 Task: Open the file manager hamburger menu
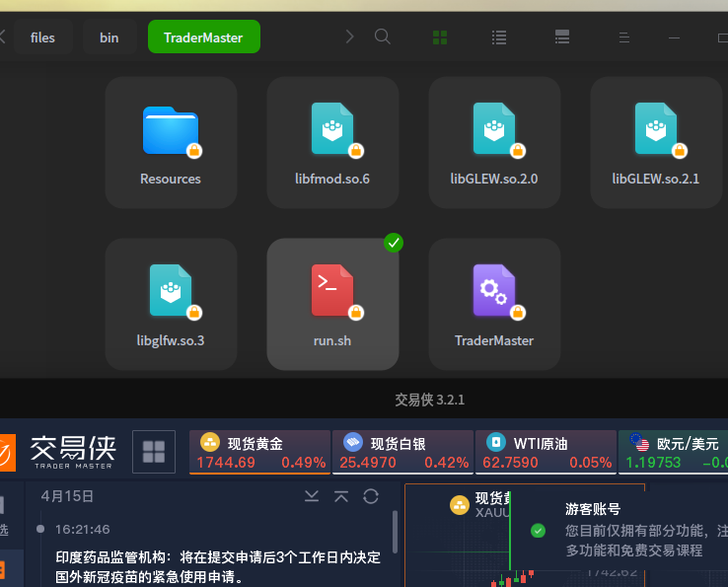[624, 37]
